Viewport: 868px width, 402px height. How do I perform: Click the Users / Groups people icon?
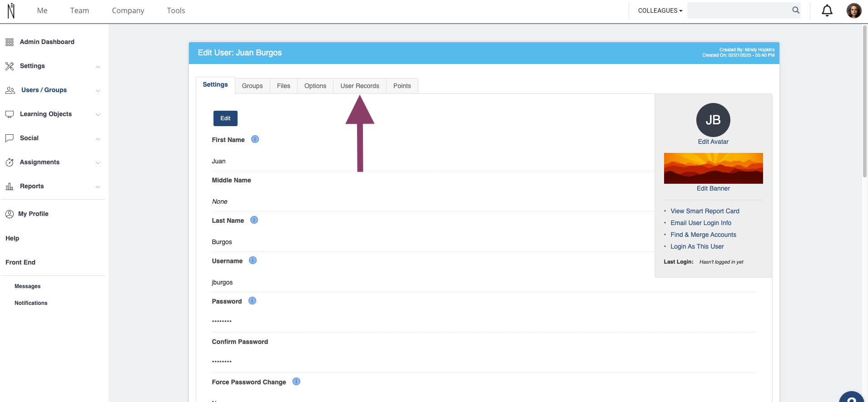coord(10,90)
